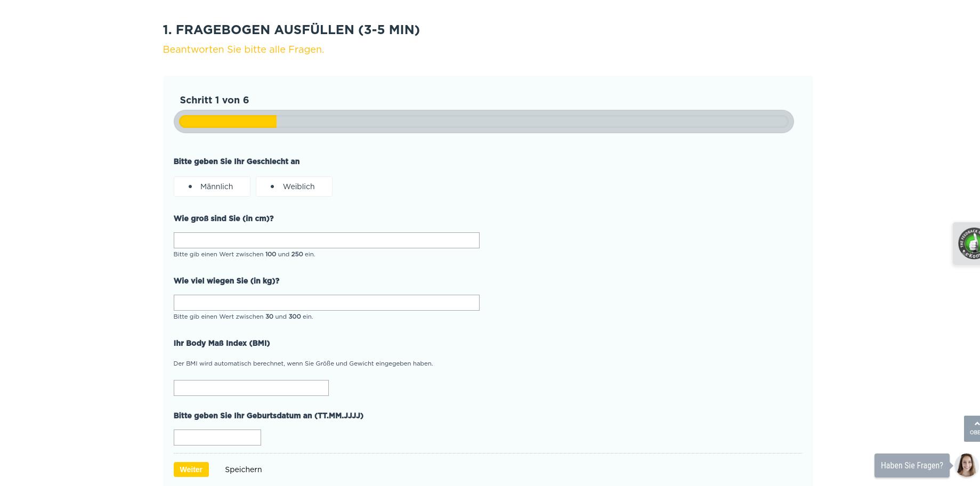
Task: Click the 'Fragebogen ausfüllen' heading
Action: [x=291, y=30]
